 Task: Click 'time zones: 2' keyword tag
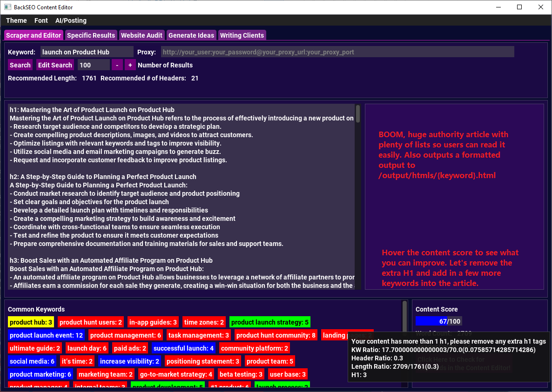pos(204,322)
